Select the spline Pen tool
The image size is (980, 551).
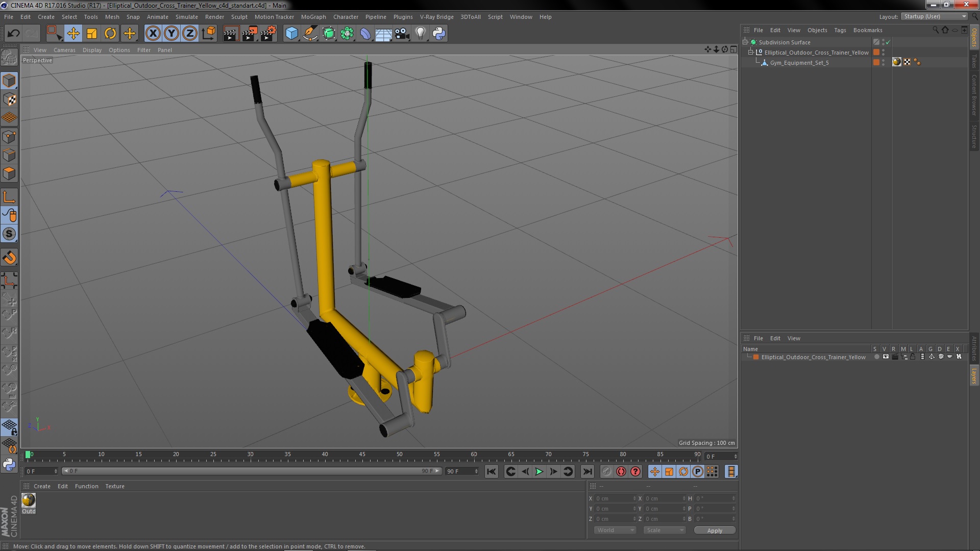click(x=310, y=34)
